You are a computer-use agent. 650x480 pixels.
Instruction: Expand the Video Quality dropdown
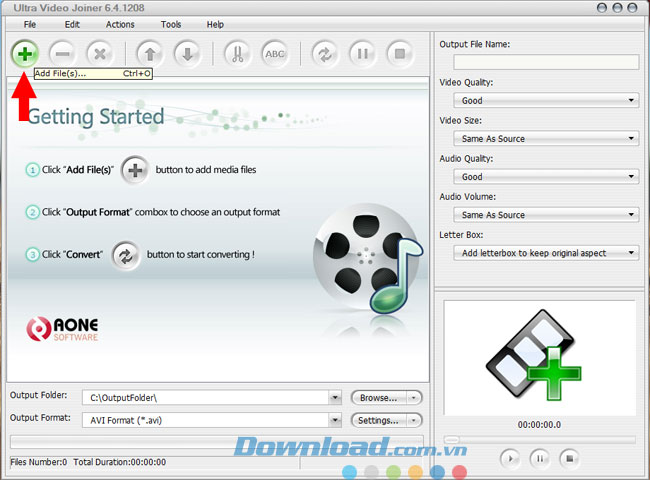click(546, 101)
